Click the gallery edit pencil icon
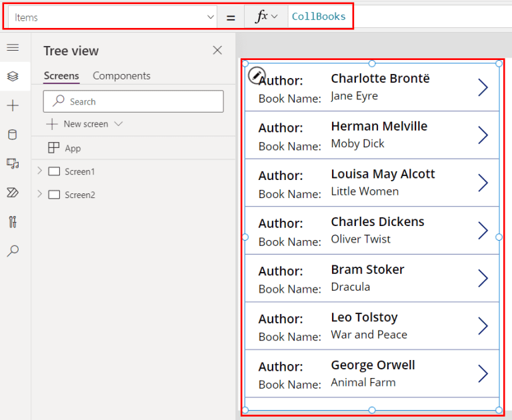This screenshot has height=420, width=512. [257, 75]
